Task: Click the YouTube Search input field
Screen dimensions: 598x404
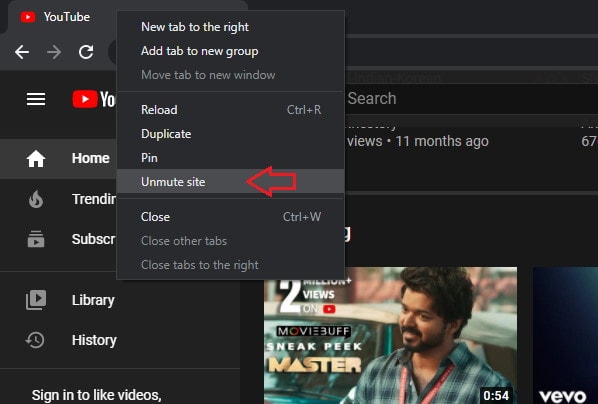Action: pos(471,99)
